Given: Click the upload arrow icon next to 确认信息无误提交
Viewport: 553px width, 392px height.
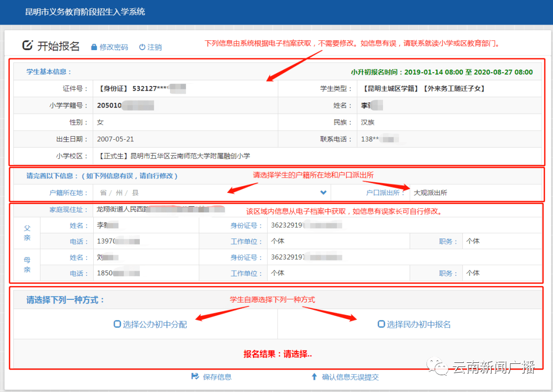Looking at the screenshot, I should pos(314,377).
